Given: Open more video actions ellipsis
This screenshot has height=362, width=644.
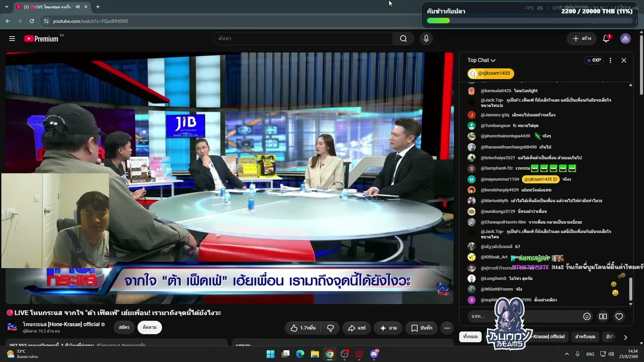Looking at the screenshot, I should point(447,328).
